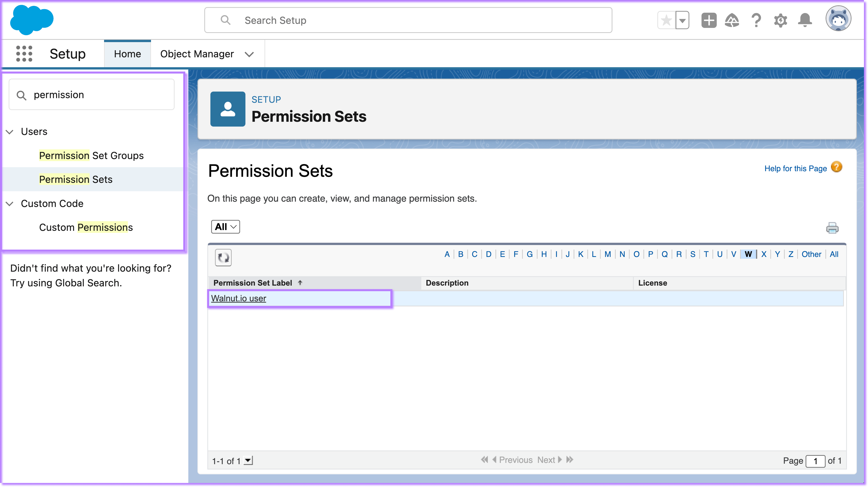The width and height of the screenshot is (868, 487).
Task: Open the 1-1 of 1 records dropdown
Action: 248,460
